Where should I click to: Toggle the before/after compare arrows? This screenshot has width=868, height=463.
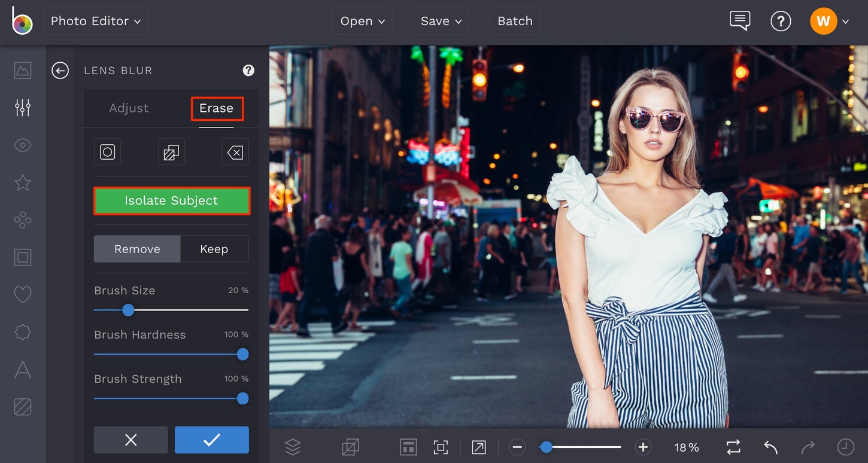[732, 446]
